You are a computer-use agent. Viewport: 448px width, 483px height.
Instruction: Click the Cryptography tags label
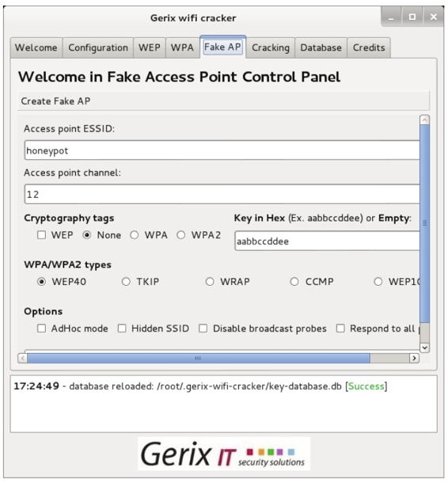point(69,219)
